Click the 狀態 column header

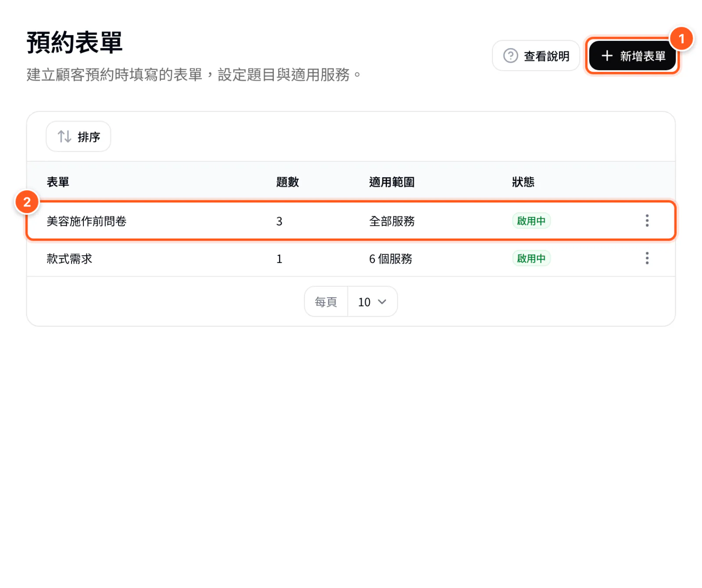[x=523, y=182]
